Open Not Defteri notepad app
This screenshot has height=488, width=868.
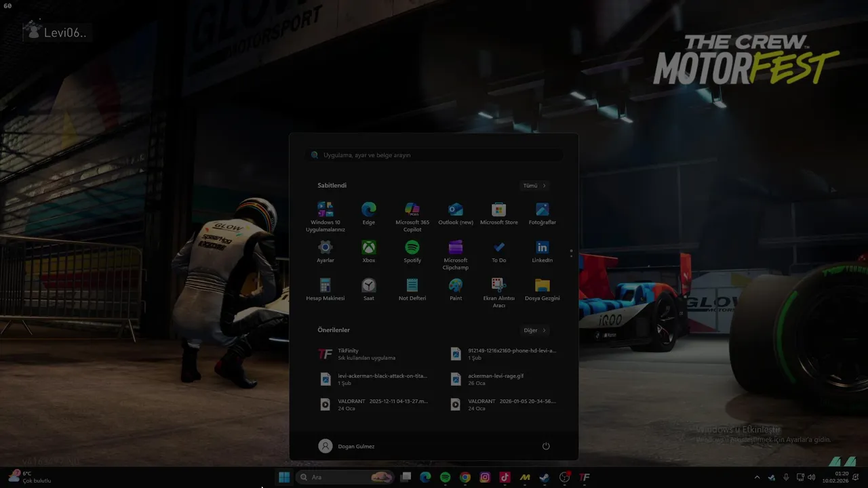pos(412,289)
